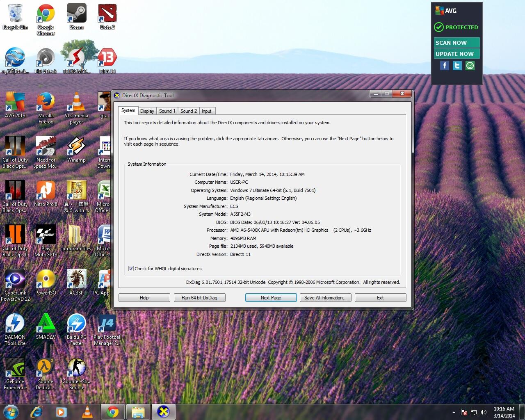Select Play MotoGP13 desktop shortcut
This screenshot has height=420, width=525.
click(x=46, y=241)
